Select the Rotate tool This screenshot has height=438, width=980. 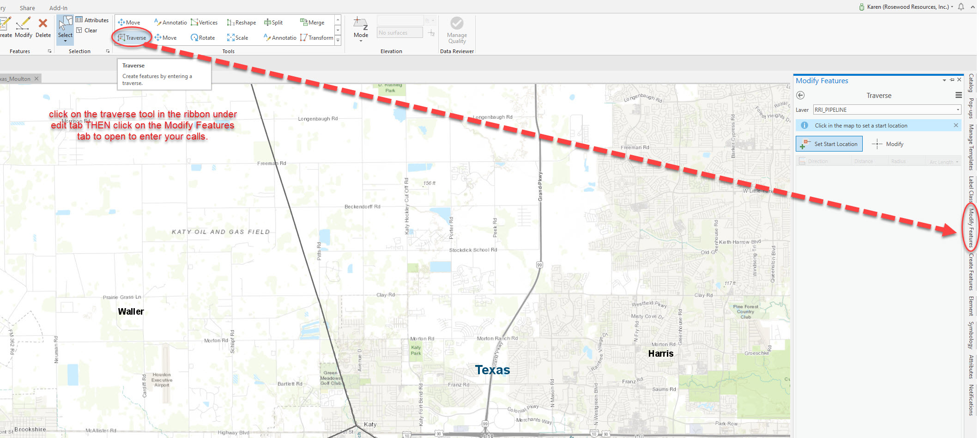tap(203, 37)
